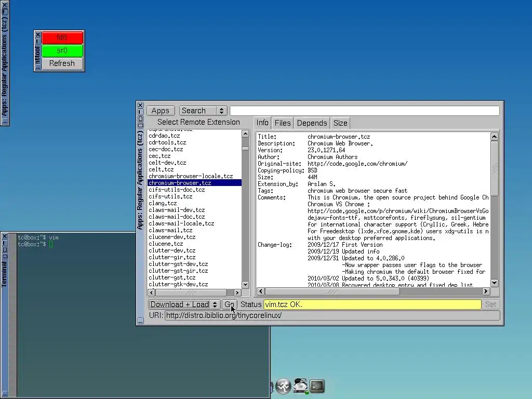Select clutter-dev.tcz extension
Screen dimensions: 532x399
[194, 250]
